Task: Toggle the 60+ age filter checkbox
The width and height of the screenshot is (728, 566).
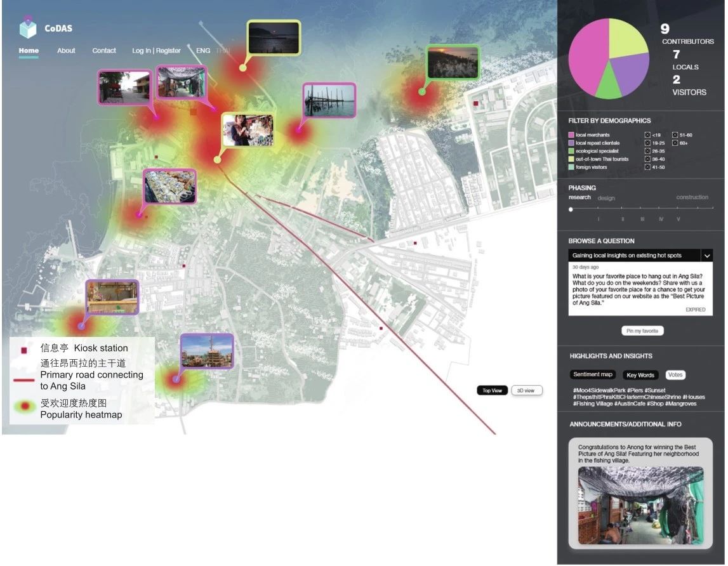Action: [x=675, y=143]
